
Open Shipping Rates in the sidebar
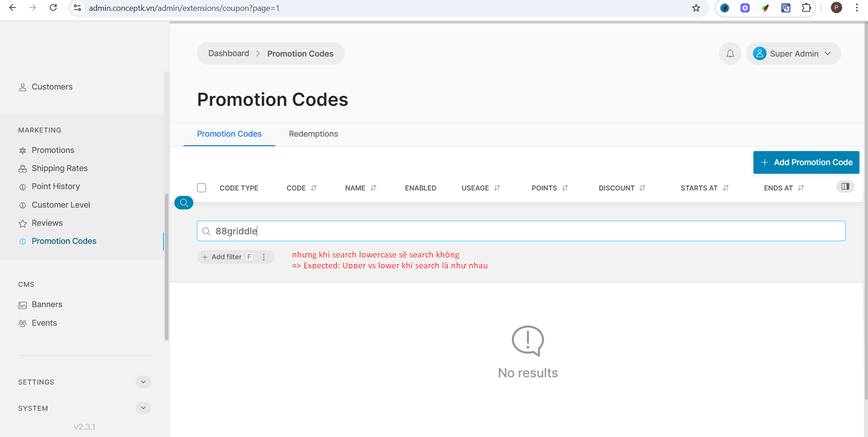coord(59,168)
